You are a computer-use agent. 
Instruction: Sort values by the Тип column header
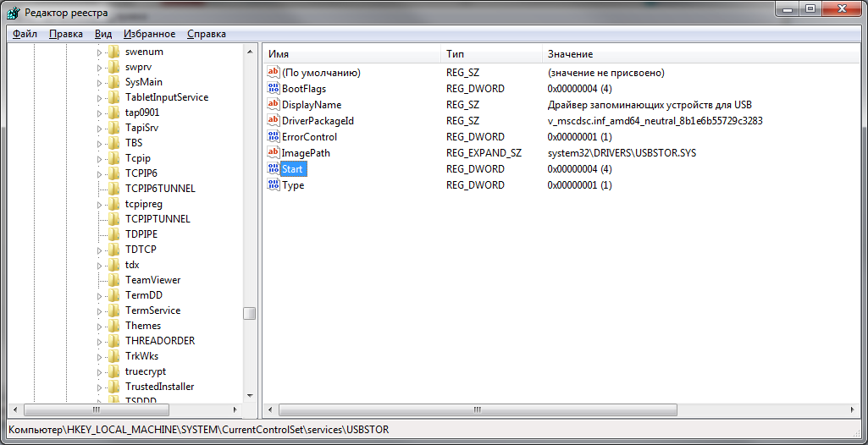[491, 54]
